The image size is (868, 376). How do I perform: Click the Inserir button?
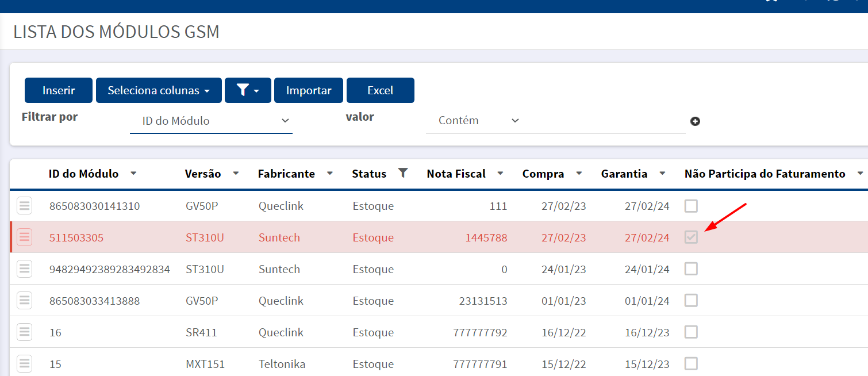coord(59,90)
